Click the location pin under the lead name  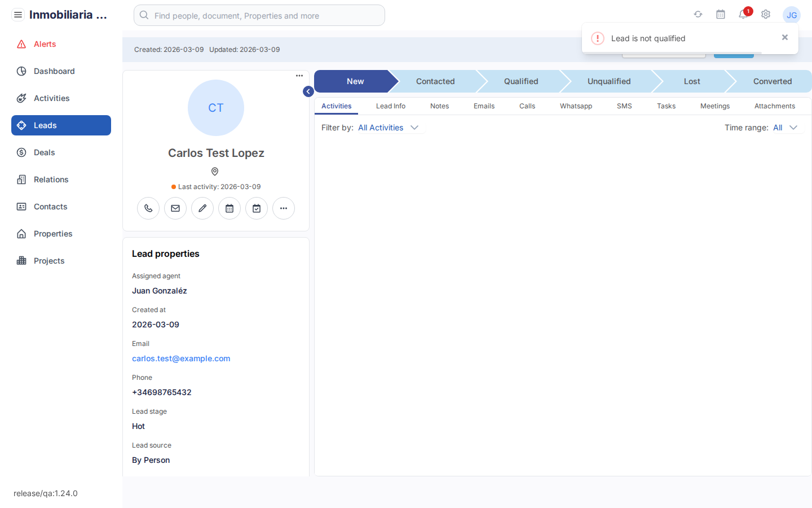point(215,172)
